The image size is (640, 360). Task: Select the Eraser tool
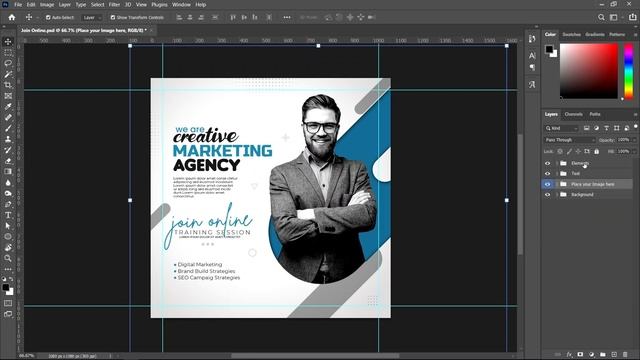(x=8, y=161)
